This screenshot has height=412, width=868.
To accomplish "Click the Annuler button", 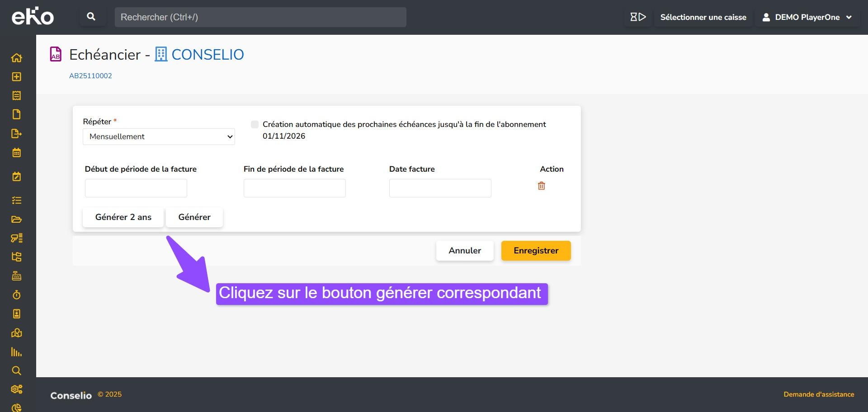I will point(464,251).
